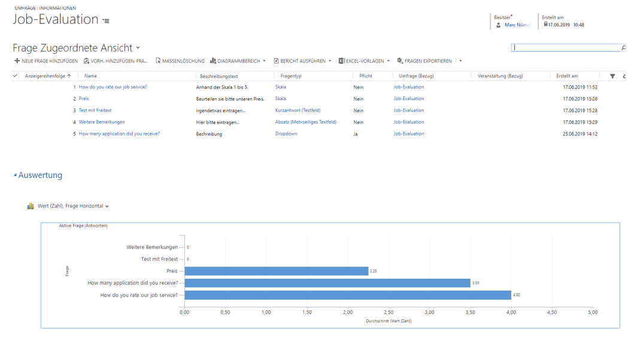The image size is (644, 344).
Task: Open 'How many application did you receive?' link
Action: pos(119,134)
